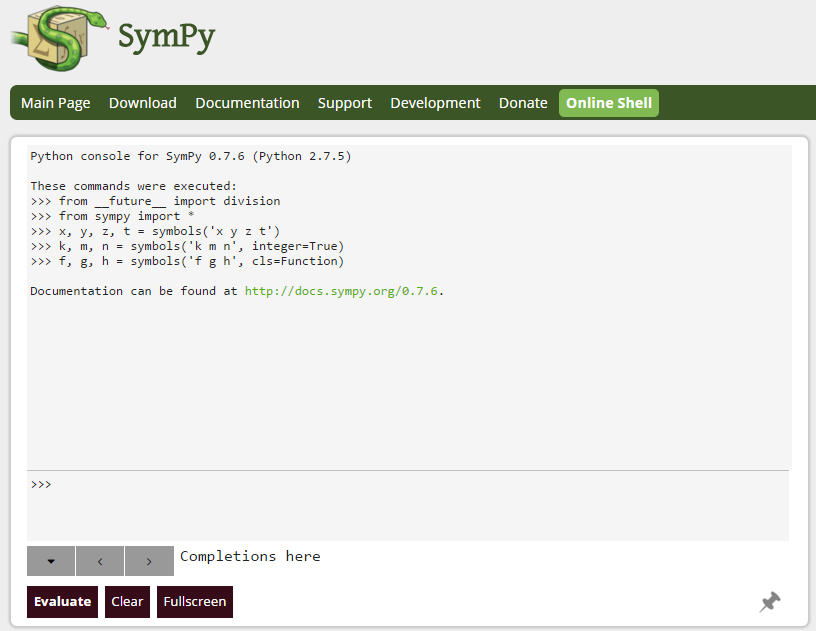Select Support in the navigation bar
816x631 pixels.
(x=345, y=103)
